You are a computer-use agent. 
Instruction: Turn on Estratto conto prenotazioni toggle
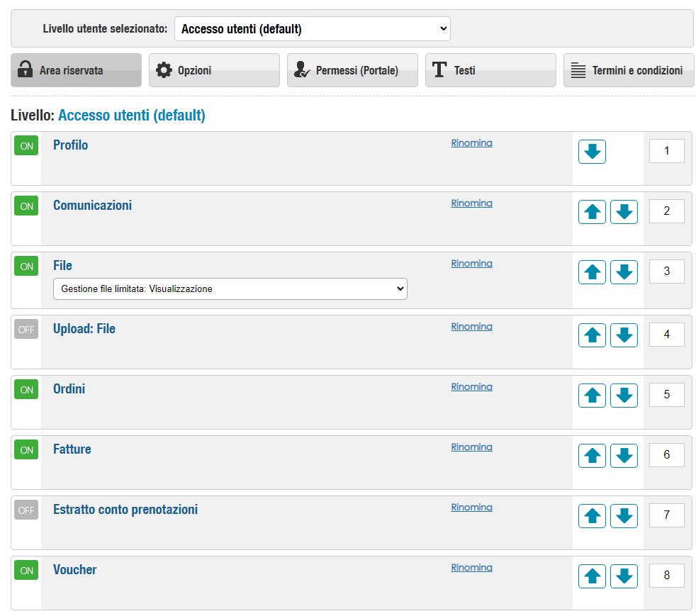click(x=26, y=510)
